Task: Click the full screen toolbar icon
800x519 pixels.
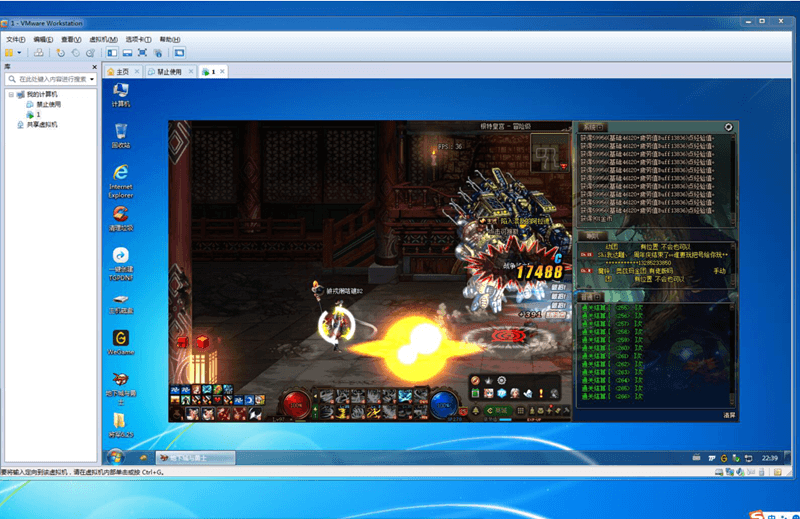Action: click(x=142, y=53)
